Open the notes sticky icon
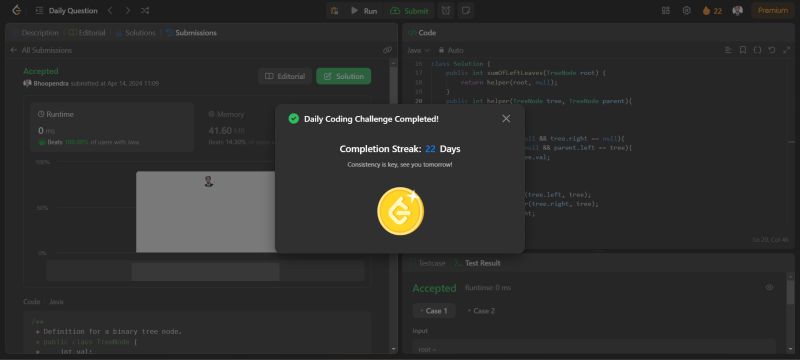The width and height of the screenshot is (800, 360). tap(465, 10)
